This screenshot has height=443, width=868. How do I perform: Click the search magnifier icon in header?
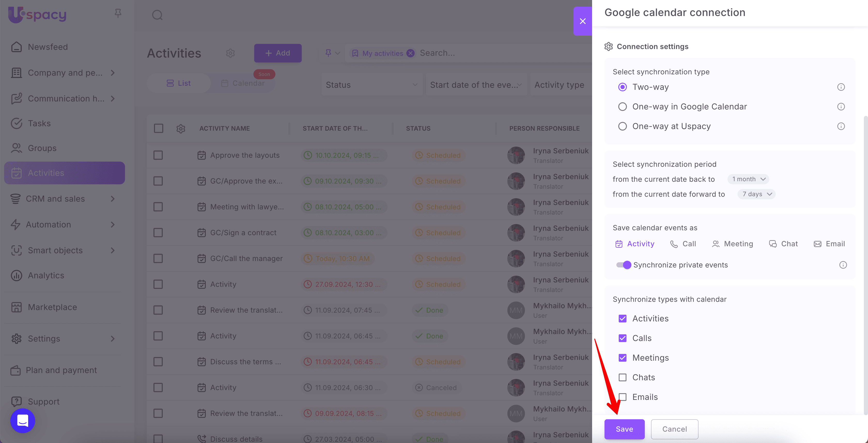tap(157, 15)
